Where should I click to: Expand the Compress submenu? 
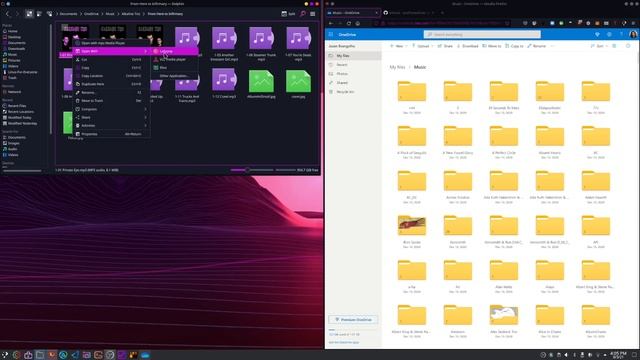tap(111, 109)
